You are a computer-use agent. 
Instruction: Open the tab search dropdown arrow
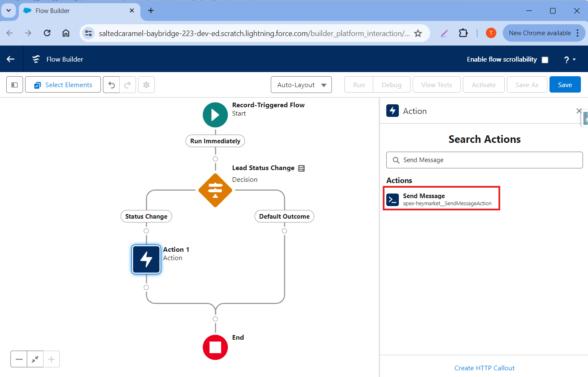[x=8, y=10]
